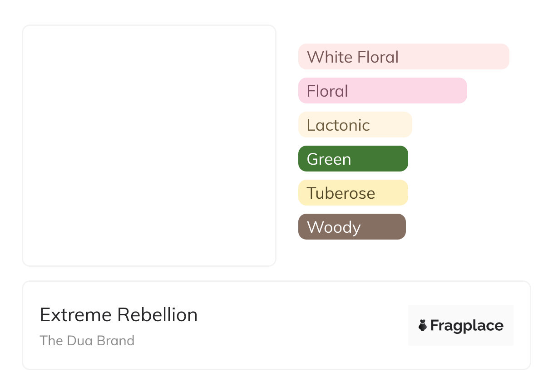Click the Fragplace logo icon
Screen dimensions: 553x392
coord(423,325)
